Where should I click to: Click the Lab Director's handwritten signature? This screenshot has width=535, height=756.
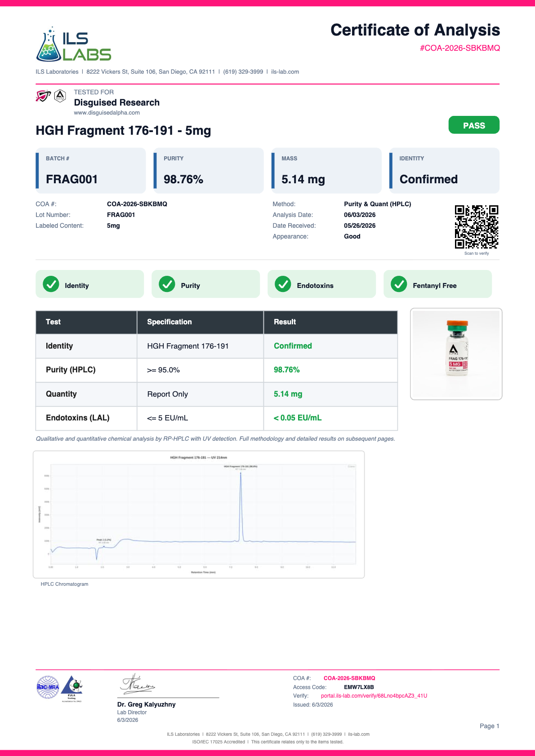click(x=137, y=684)
